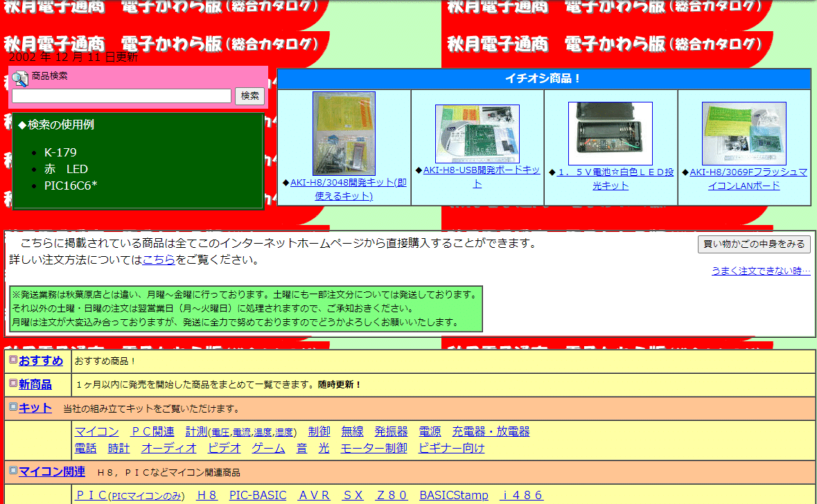This screenshot has width=817, height=504.
Task: Open the PIC-BASIC link
Action: tap(258, 495)
